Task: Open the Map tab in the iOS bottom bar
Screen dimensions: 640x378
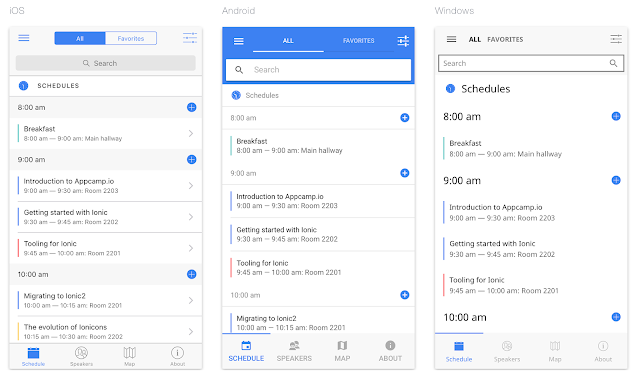Action: click(x=130, y=356)
